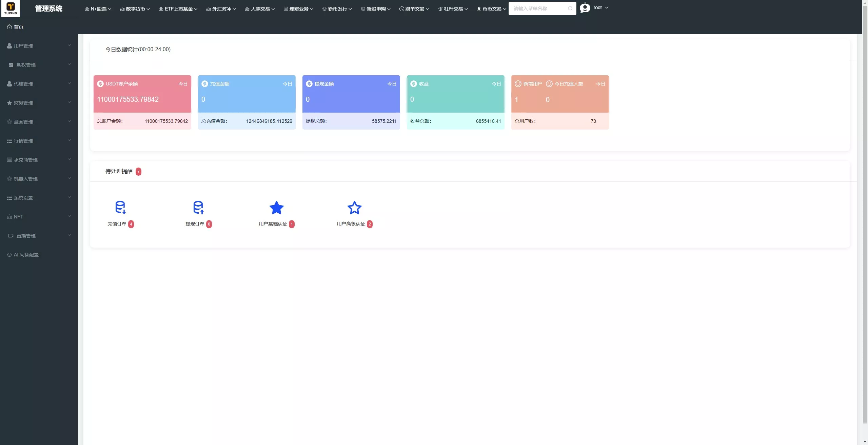This screenshot has width=868, height=445.
Task: Click the TURING logo icon
Action: coord(11,8)
